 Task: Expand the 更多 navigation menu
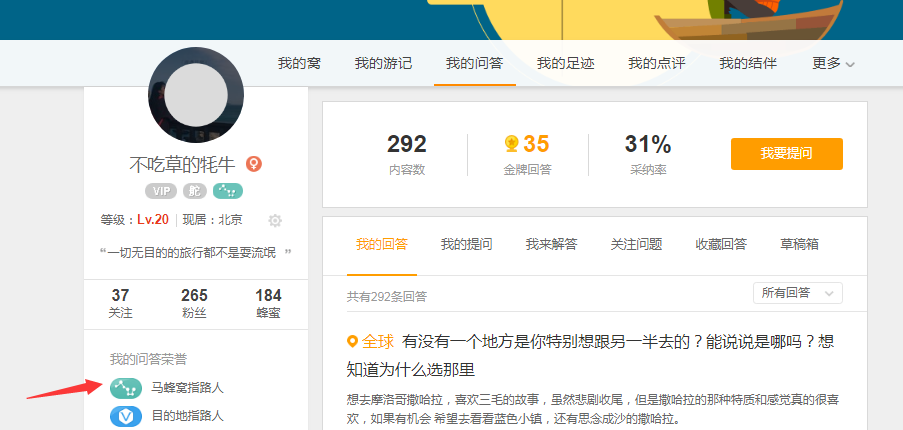tap(833, 63)
